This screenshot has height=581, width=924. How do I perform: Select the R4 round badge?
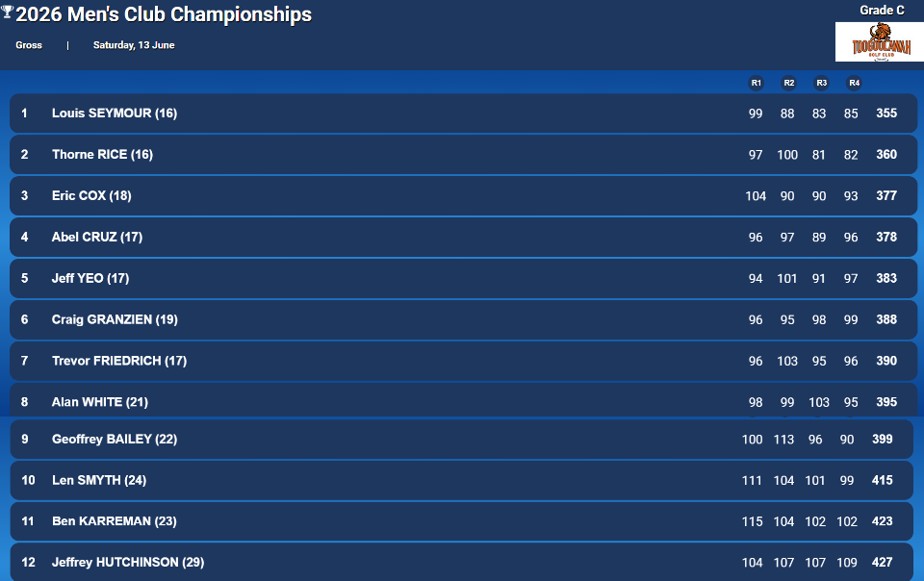854,83
